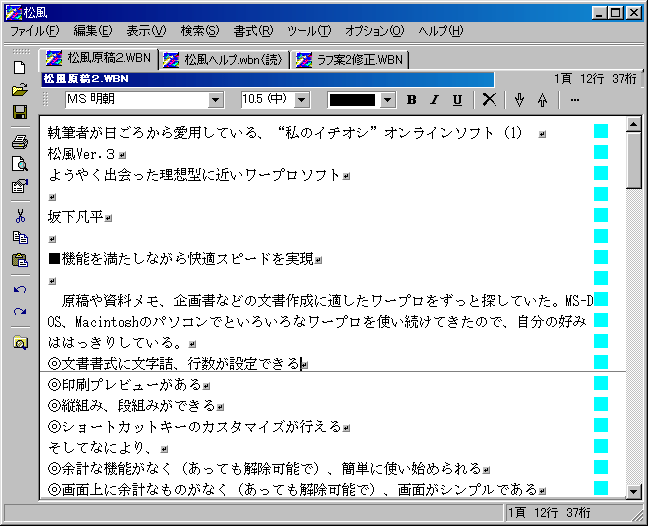
Task: Open the 編集(E) menu
Action: tap(93, 31)
